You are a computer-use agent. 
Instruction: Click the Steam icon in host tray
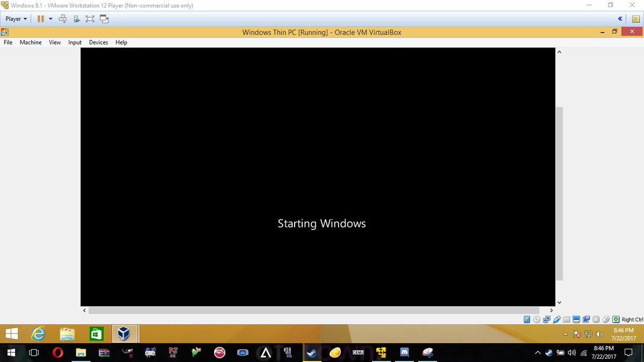[x=548, y=353]
